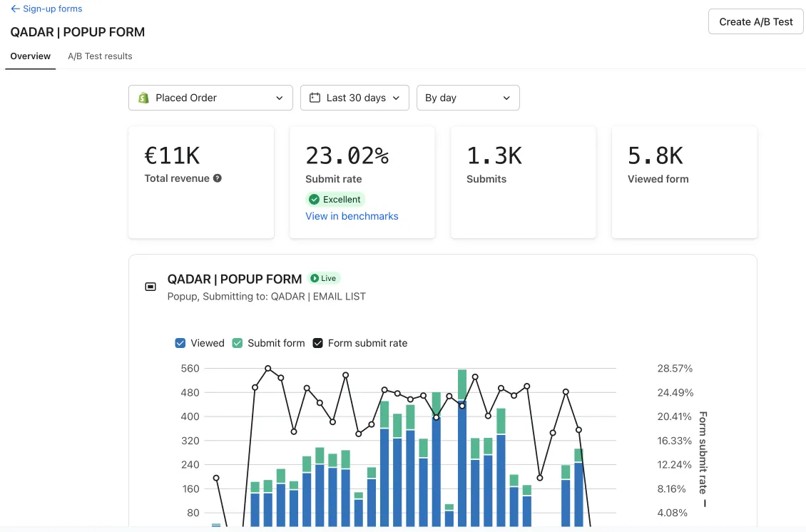Screen dimensions: 806x532
Task: Switch to the A/B Test results tab
Action: pyautogui.click(x=100, y=56)
